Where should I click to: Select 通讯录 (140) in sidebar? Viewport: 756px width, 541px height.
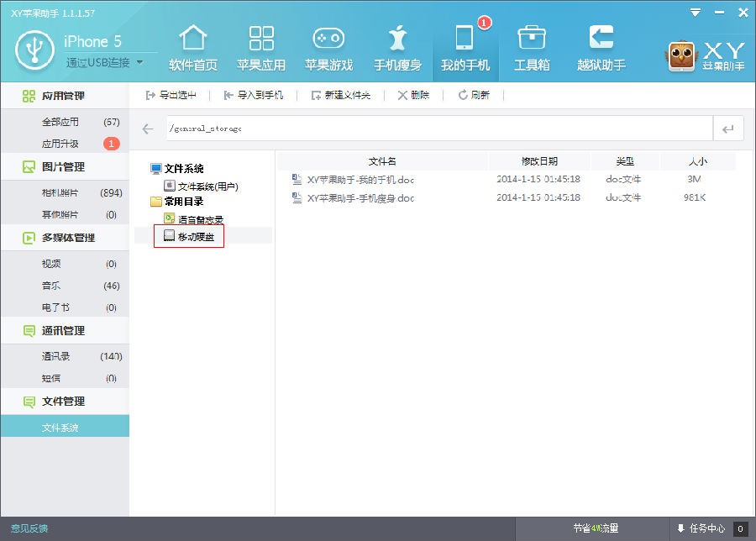65,356
